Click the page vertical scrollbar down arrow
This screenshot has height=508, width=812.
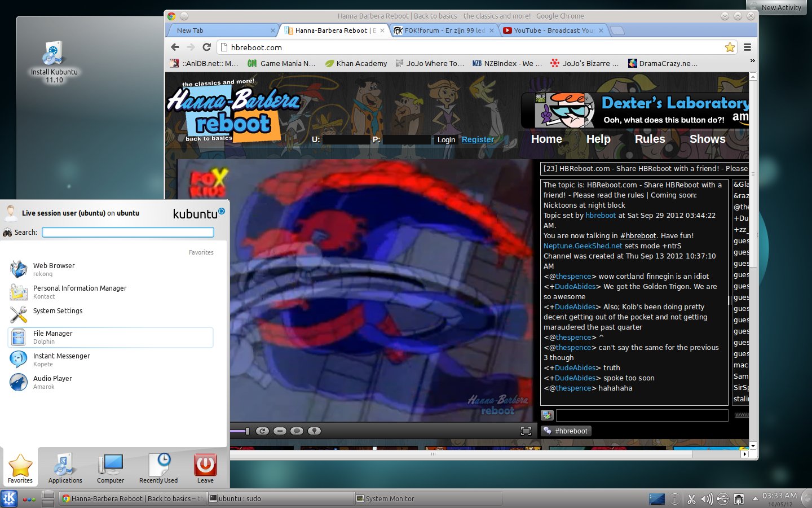pyautogui.click(x=753, y=446)
